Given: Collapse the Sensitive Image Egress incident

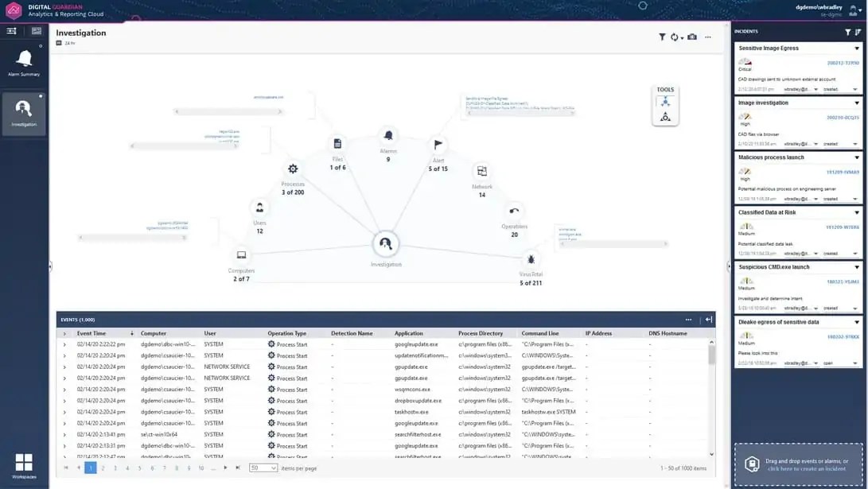Looking at the screenshot, I should point(857,48).
